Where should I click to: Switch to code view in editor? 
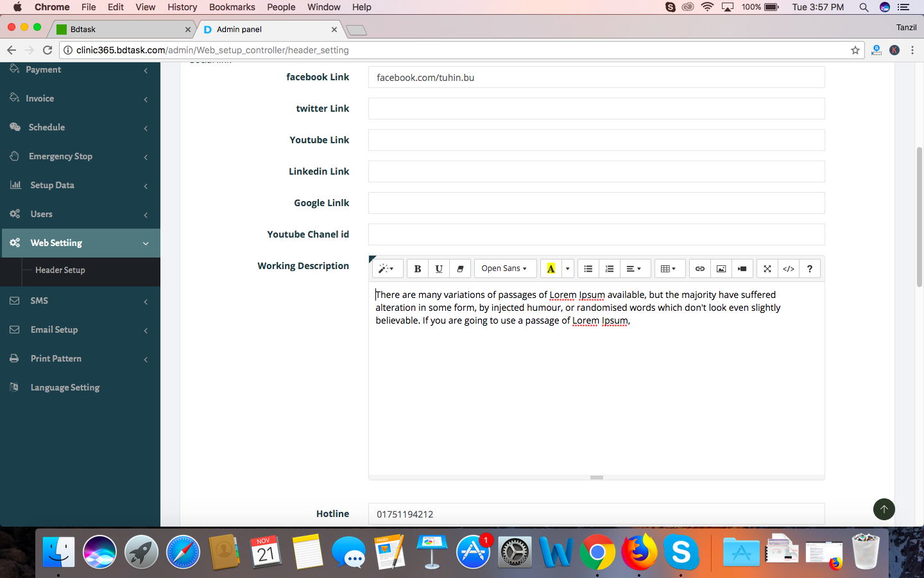[789, 268]
